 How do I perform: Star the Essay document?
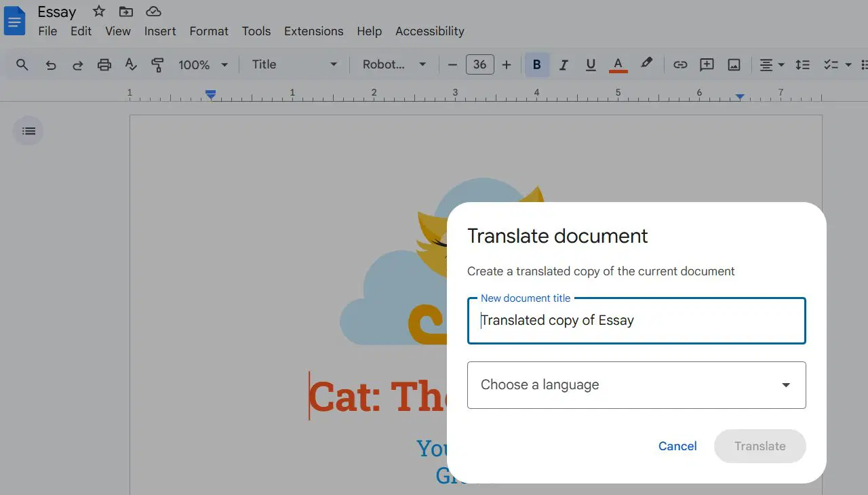pyautogui.click(x=99, y=12)
